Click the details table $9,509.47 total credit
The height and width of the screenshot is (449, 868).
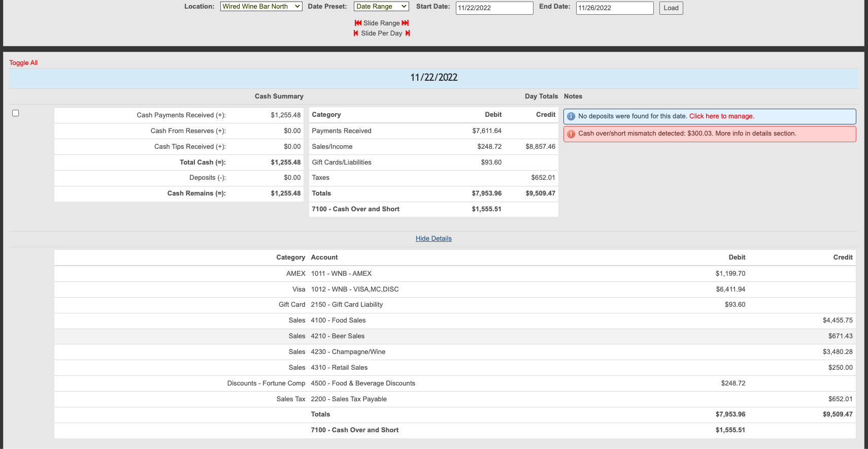coord(838,414)
